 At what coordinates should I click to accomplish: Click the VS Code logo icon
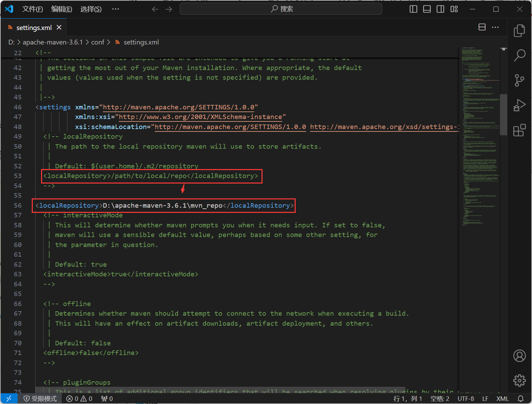(x=9, y=9)
